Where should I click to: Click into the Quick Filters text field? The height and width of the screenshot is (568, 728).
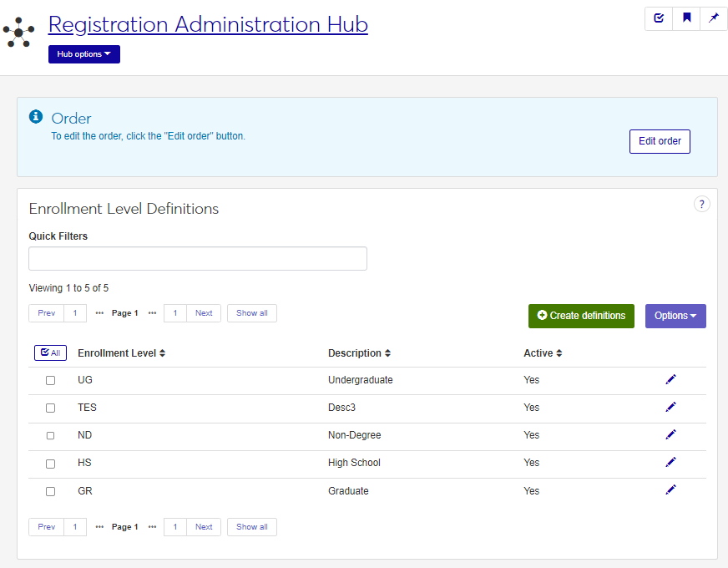pos(198,259)
